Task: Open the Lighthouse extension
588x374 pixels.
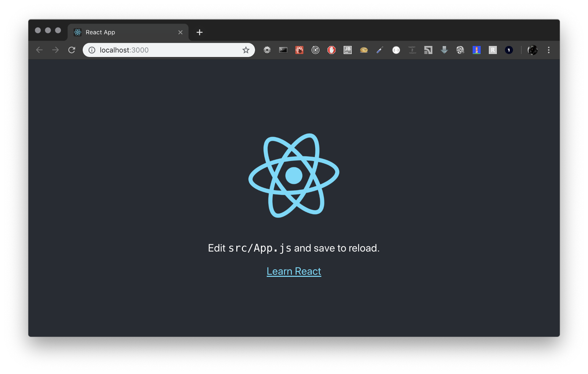Action: [x=477, y=50]
